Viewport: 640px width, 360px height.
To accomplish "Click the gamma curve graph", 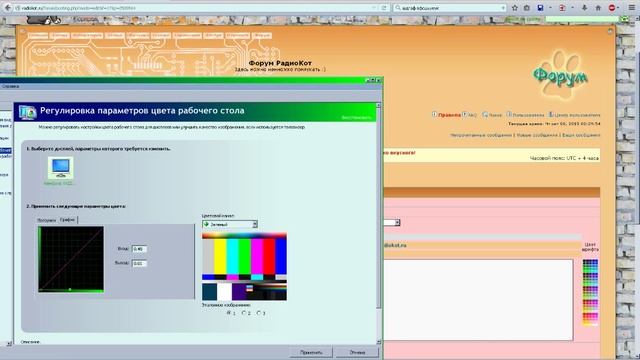I will 71,259.
